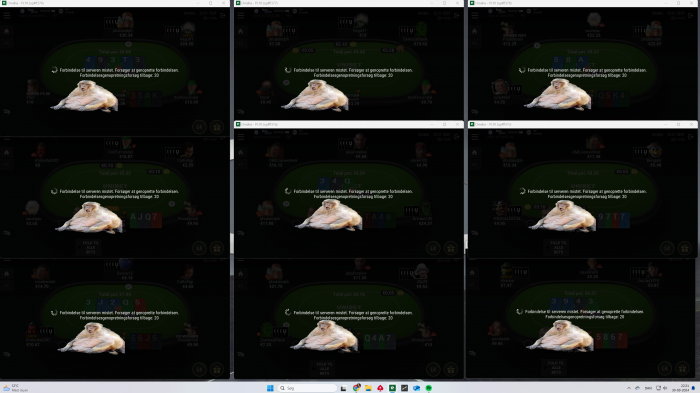Open File Explorer from the taskbar
The width and height of the screenshot is (700, 393).
click(368, 388)
